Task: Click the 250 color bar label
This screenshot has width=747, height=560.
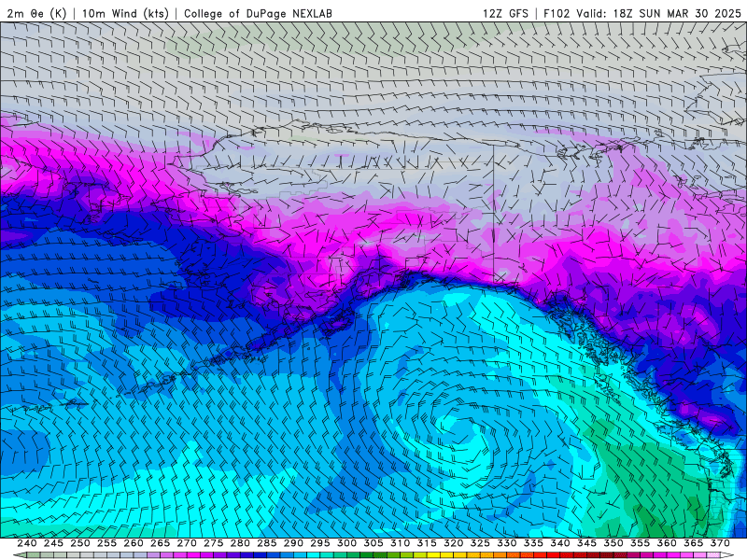Action: (x=80, y=543)
